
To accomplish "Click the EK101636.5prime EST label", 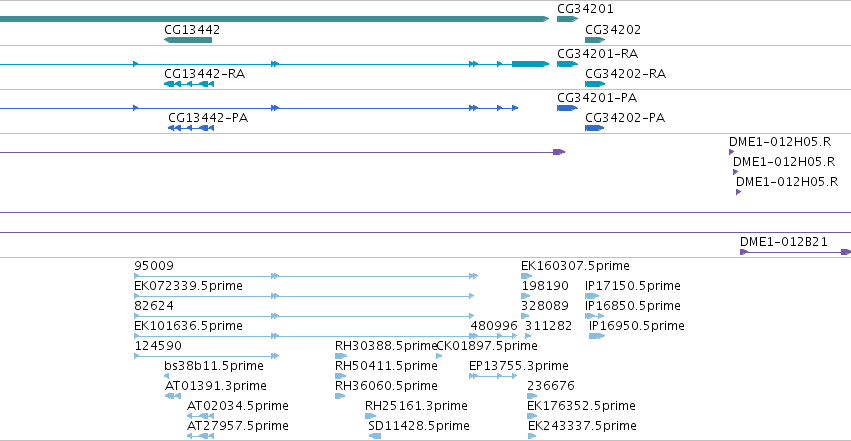I will pos(188,326).
